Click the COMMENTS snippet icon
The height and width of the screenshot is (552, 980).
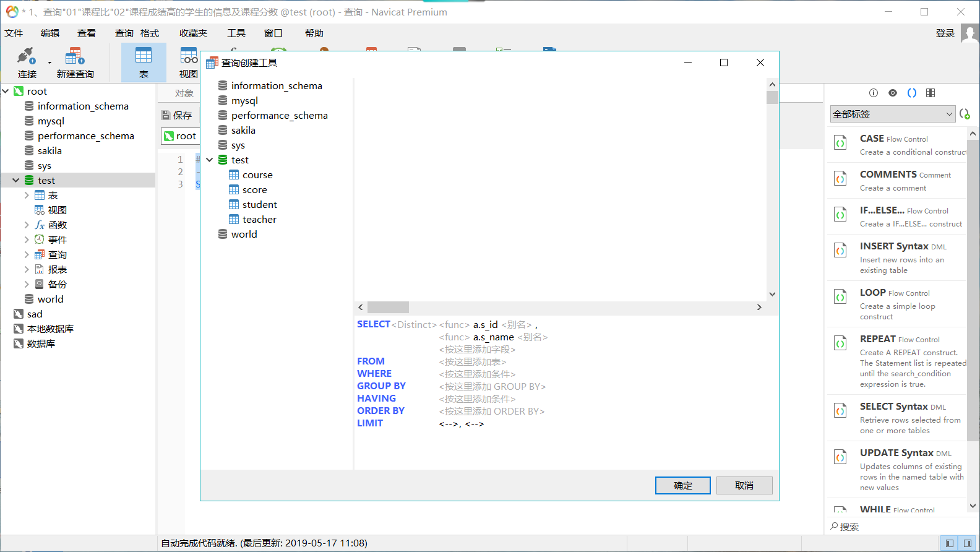840,179
